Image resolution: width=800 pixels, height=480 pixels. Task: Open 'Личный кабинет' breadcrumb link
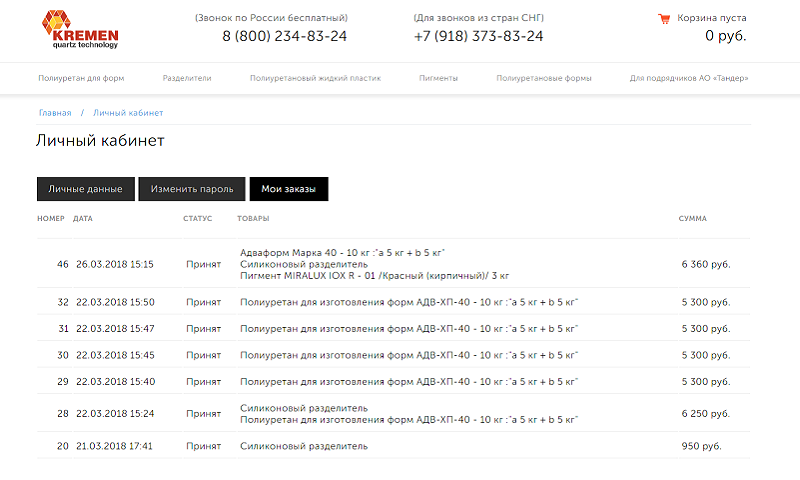[128, 113]
